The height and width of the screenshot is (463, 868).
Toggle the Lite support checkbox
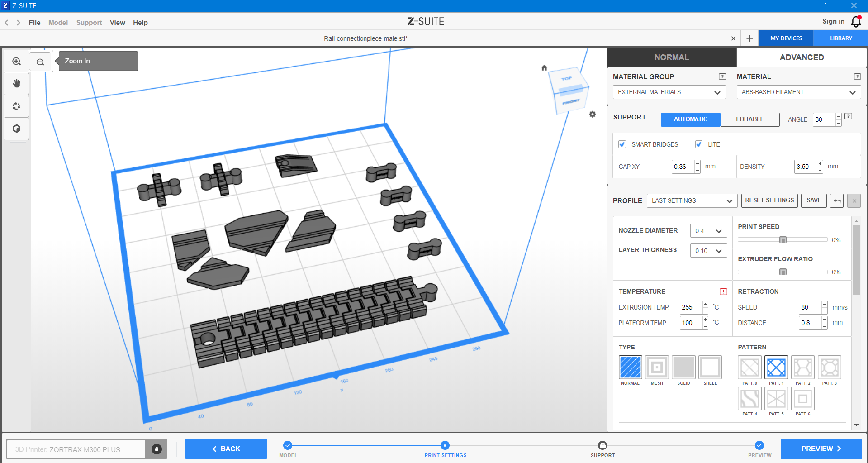[699, 144]
